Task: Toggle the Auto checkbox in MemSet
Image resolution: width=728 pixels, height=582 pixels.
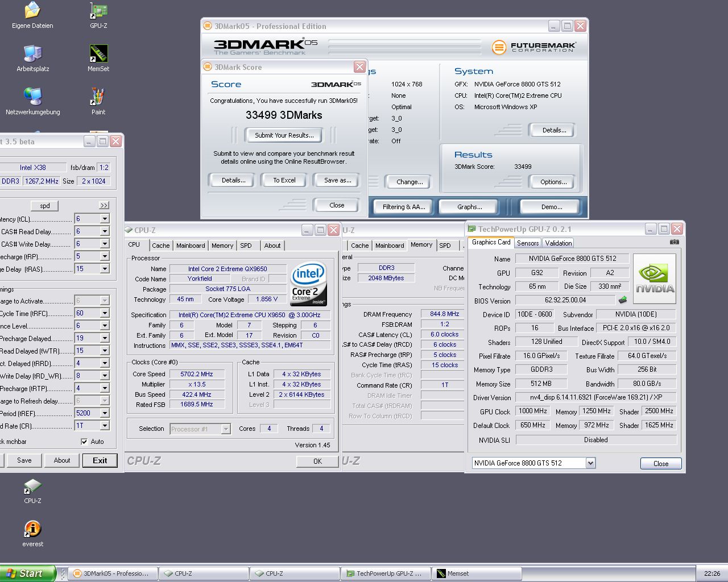Action: (84, 442)
